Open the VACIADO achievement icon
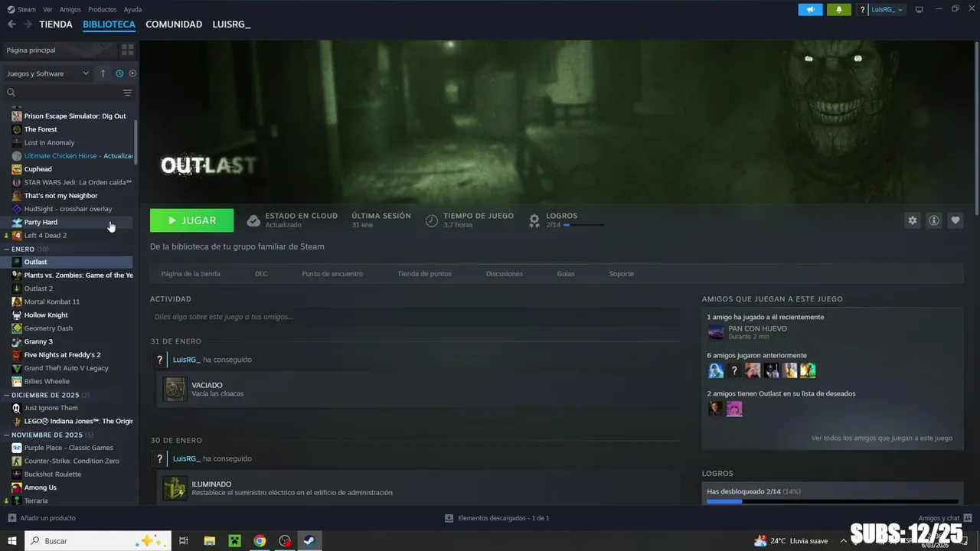This screenshot has width=980, height=551. pyautogui.click(x=175, y=389)
